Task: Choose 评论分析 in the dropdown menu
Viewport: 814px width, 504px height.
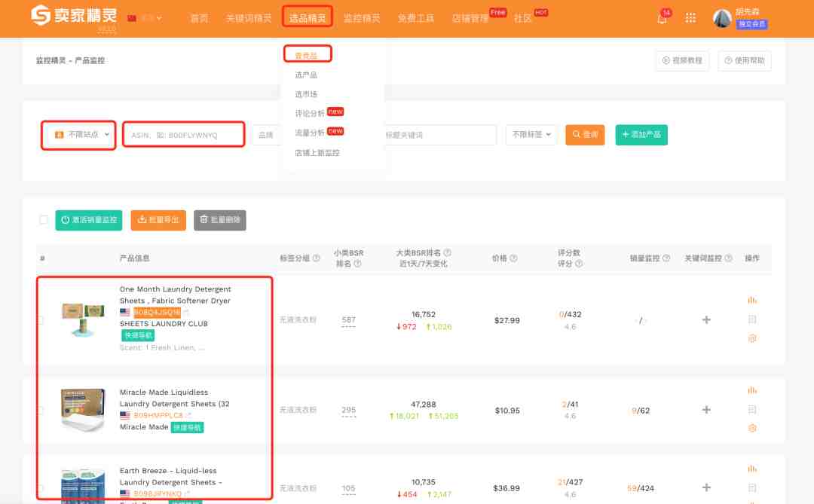Action: click(x=310, y=113)
